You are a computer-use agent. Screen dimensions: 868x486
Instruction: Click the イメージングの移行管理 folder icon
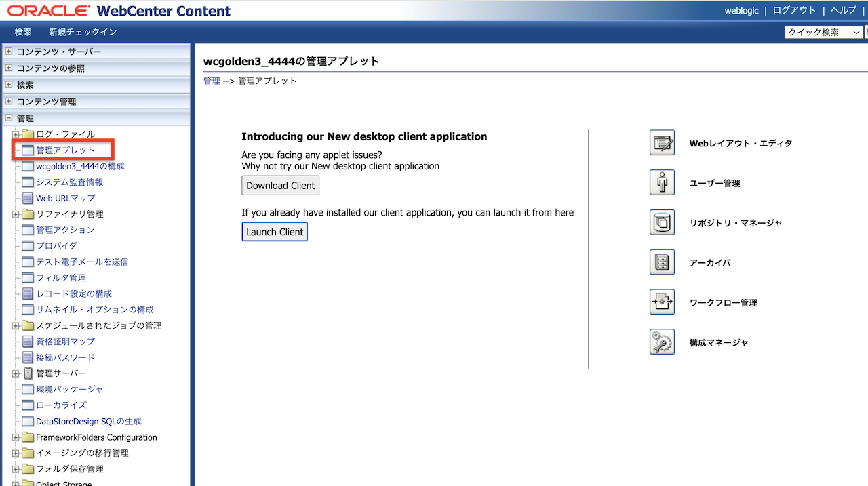point(28,453)
